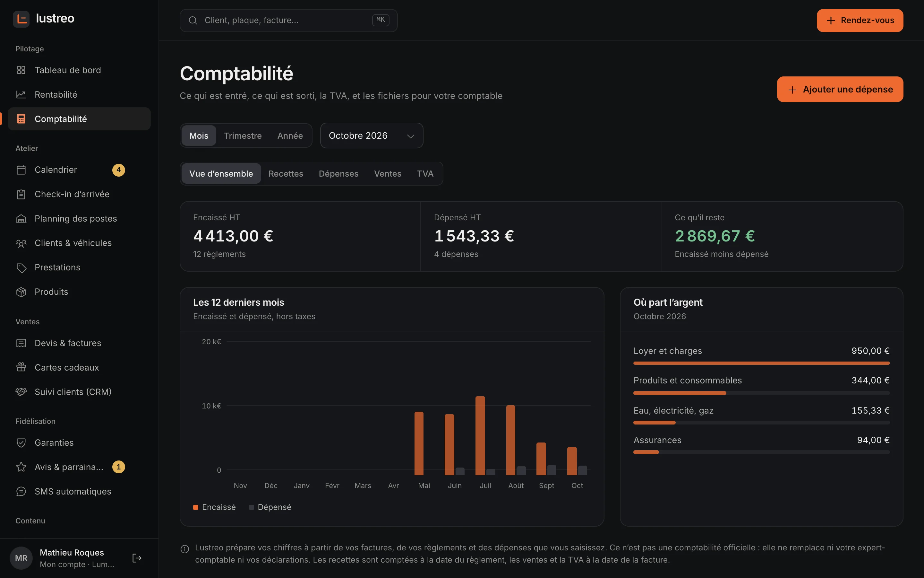Click the 2 869,67 € remaining value
The width and height of the screenshot is (924, 578).
715,236
